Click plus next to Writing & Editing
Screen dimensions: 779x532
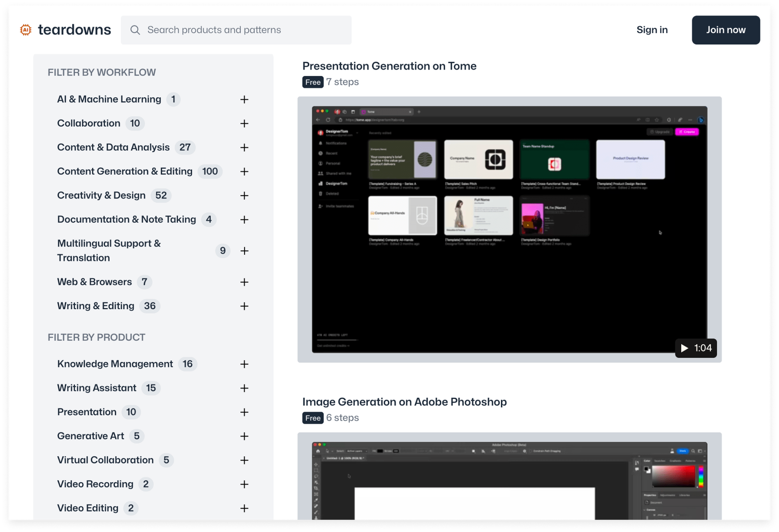tap(244, 306)
